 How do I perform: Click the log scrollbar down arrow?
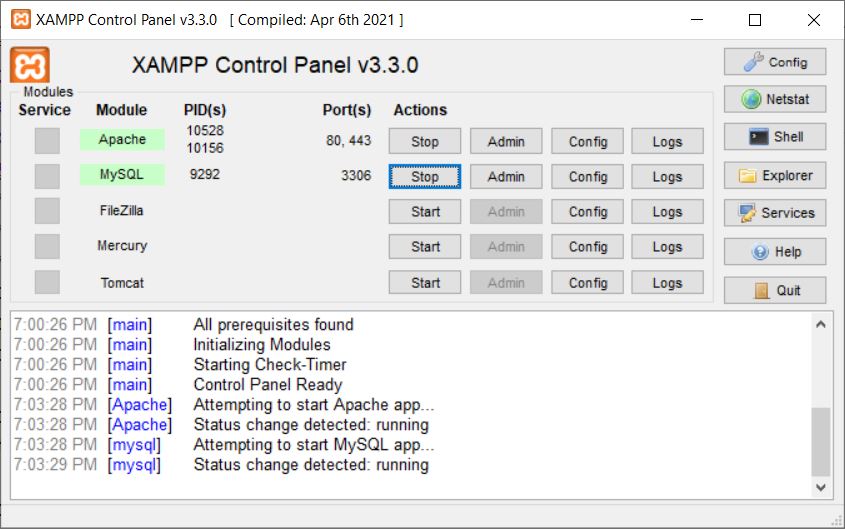(x=821, y=488)
